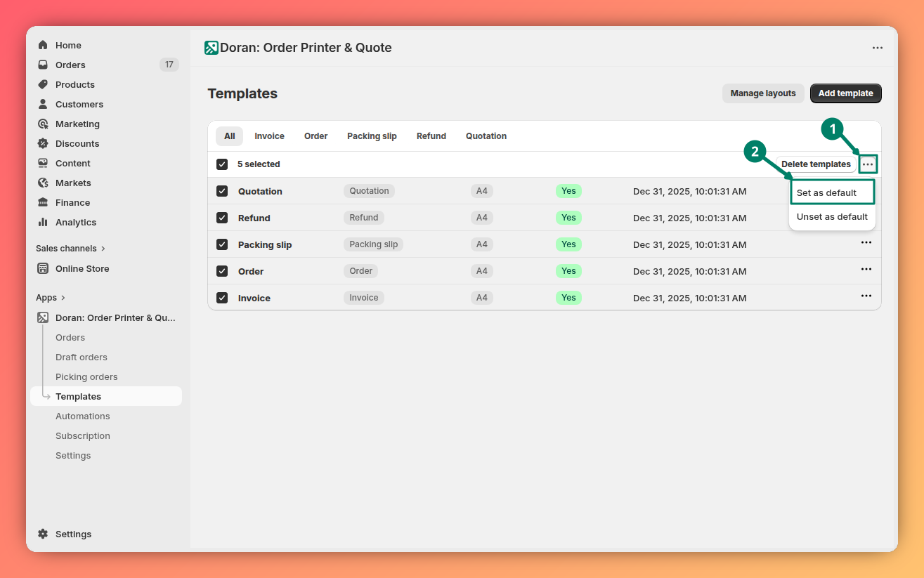Open Subscription under Doran app
The image size is (924, 578).
83,435
